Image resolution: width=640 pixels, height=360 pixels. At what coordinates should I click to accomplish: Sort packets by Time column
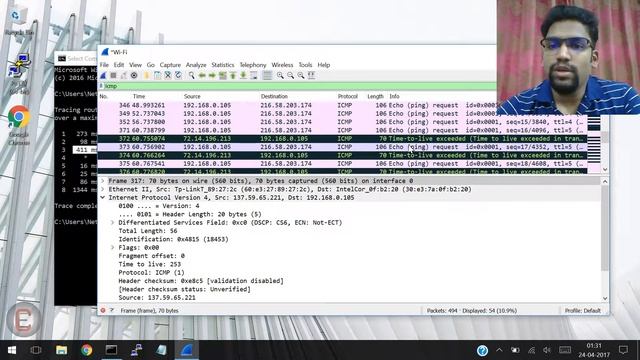pyautogui.click(x=139, y=97)
